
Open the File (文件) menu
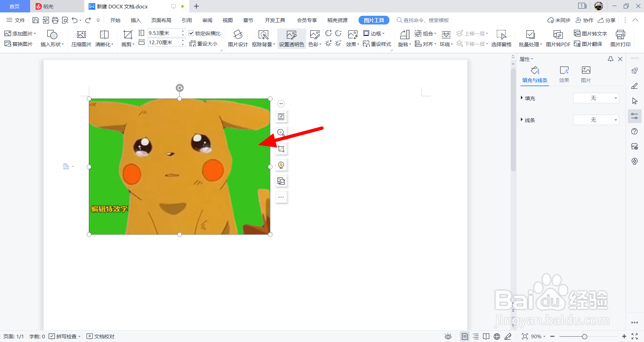click(x=16, y=20)
